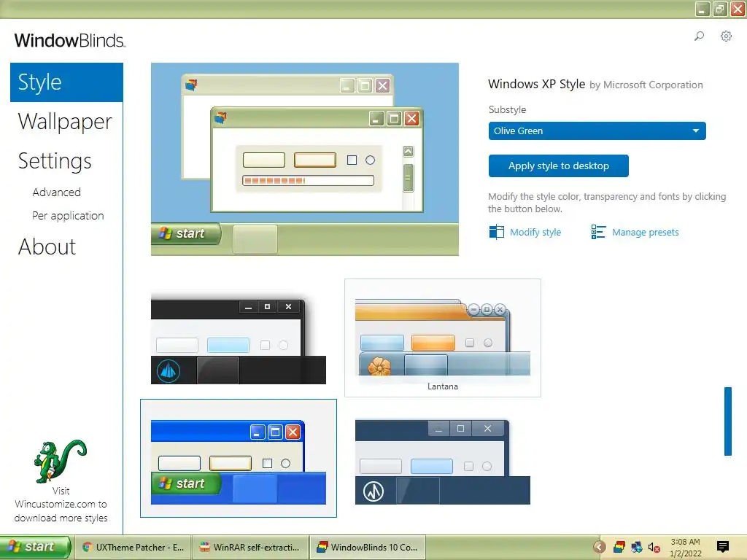The image size is (747, 560).
Task: Switch to WinRAR self-extracting taskbar window
Action: pos(251,547)
